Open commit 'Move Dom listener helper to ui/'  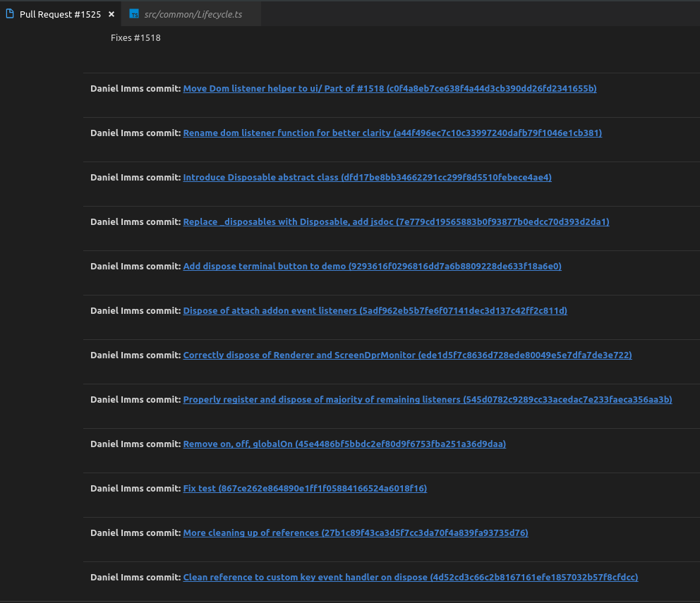coord(390,88)
